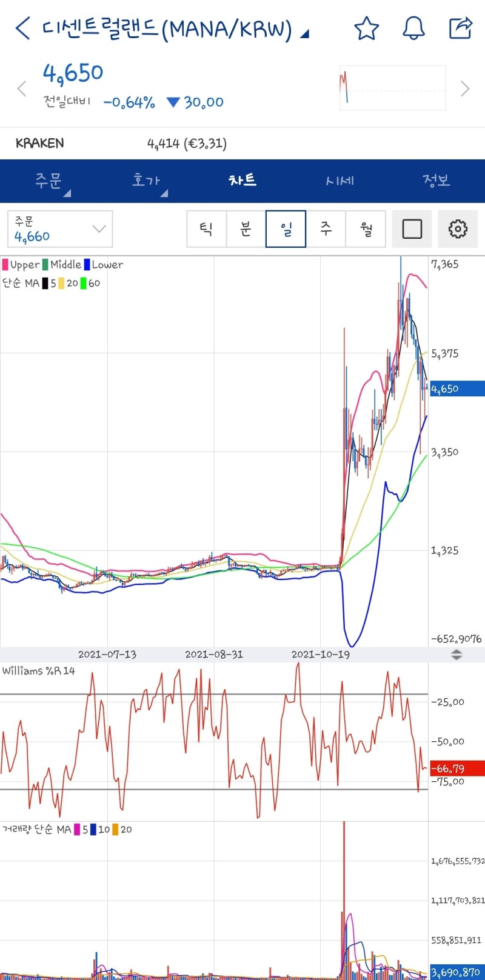Click the 5,375 price axis label
The image size is (485, 980).
[445, 353]
